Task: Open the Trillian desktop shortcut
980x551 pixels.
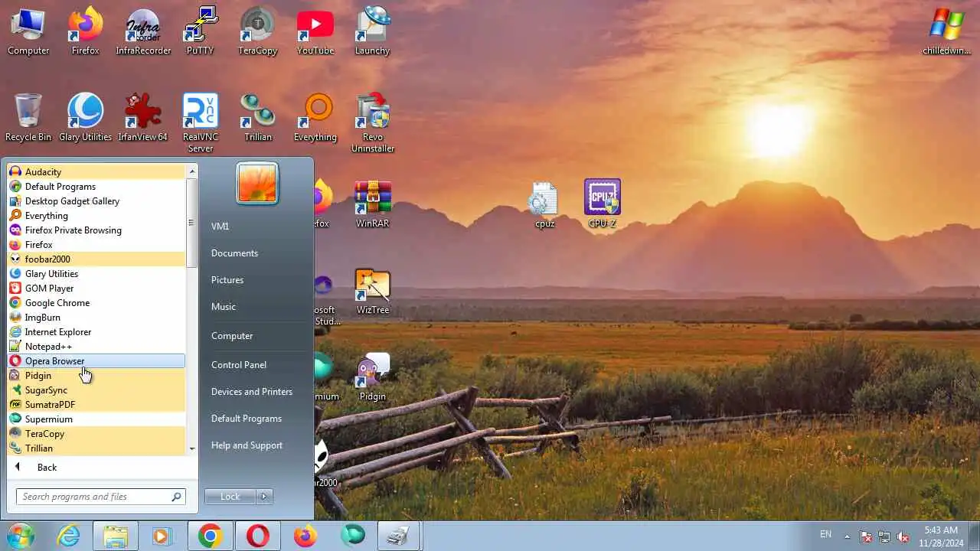Action: click(x=258, y=117)
